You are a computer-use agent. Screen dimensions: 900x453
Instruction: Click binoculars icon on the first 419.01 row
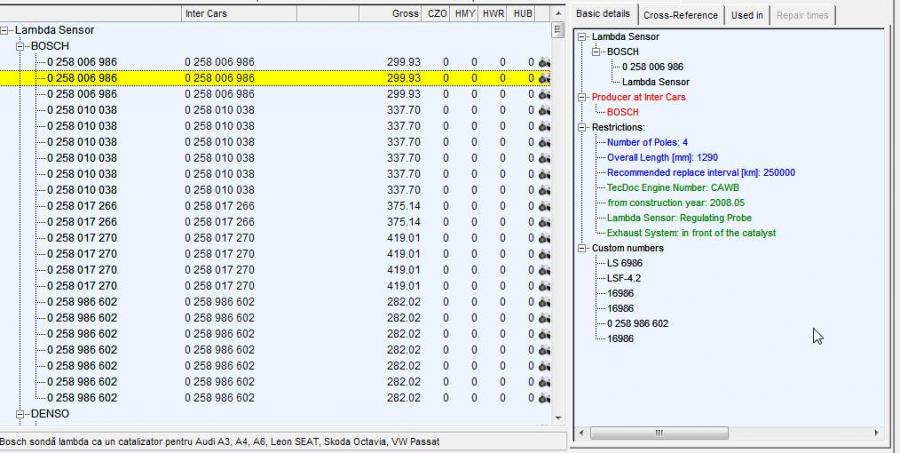[x=544, y=238]
